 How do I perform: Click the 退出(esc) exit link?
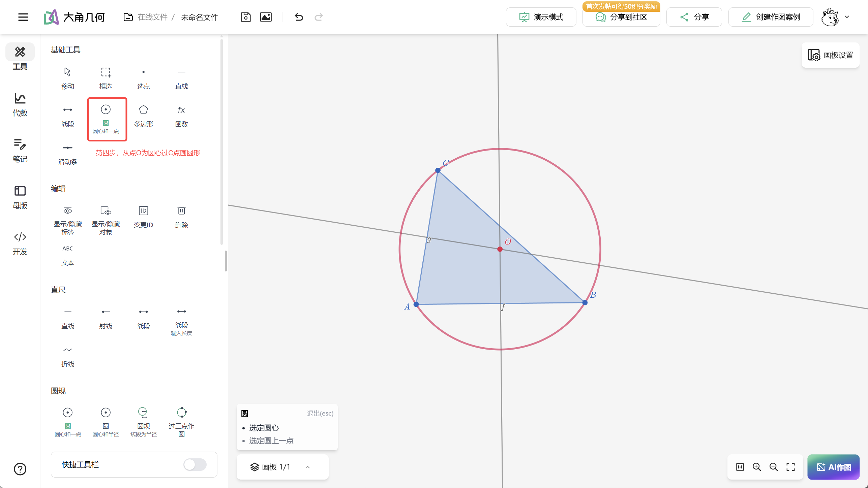click(x=320, y=413)
